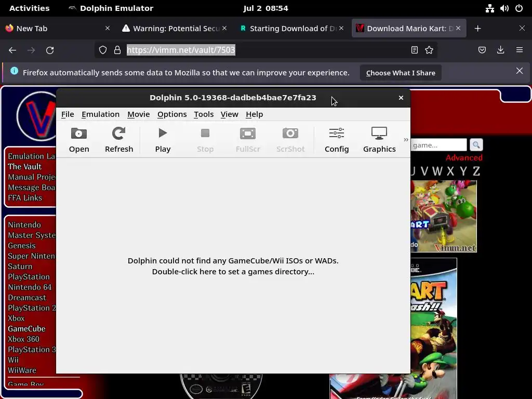Open the GameCube system link
This screenshot has width=532, height=399.
pyautogui.click(x=26, y=329)
